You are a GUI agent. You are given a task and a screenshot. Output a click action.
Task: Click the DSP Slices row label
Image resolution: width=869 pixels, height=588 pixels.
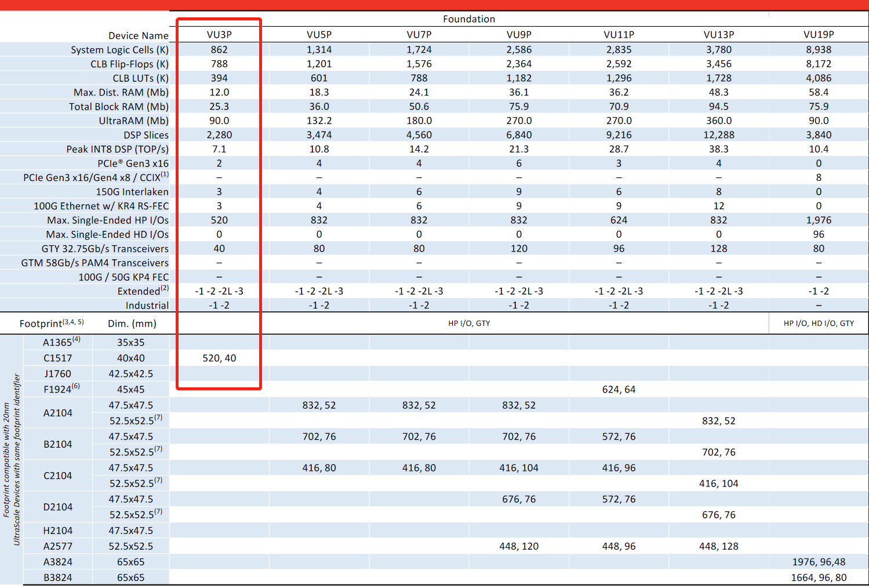146,135
